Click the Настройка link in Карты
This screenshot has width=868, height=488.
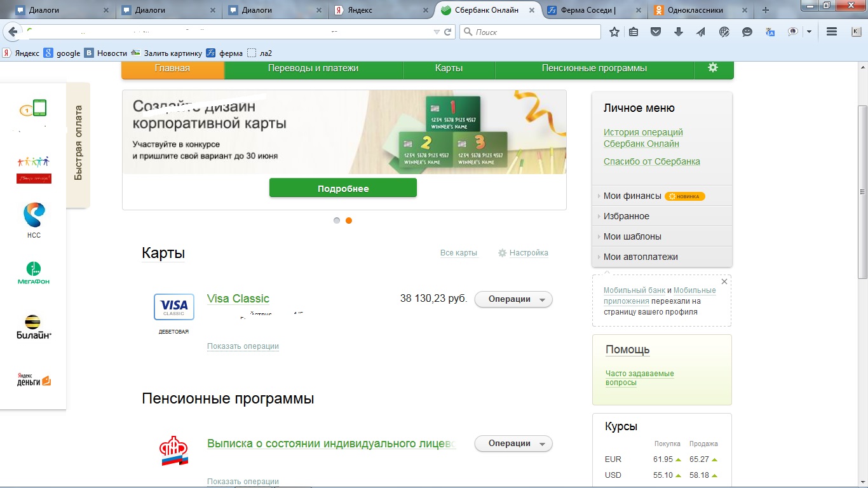pos(529,253)
